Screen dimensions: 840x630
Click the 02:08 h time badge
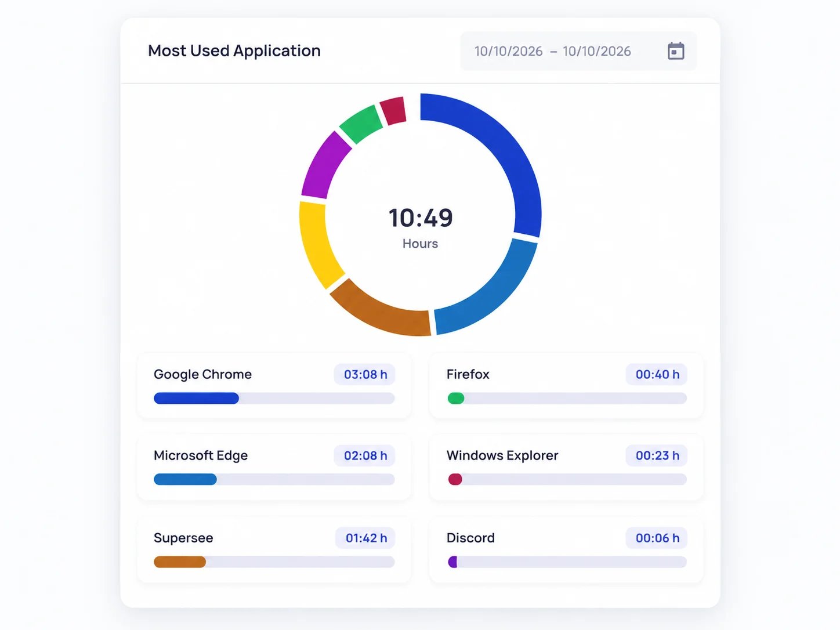(x=365, y=455)
